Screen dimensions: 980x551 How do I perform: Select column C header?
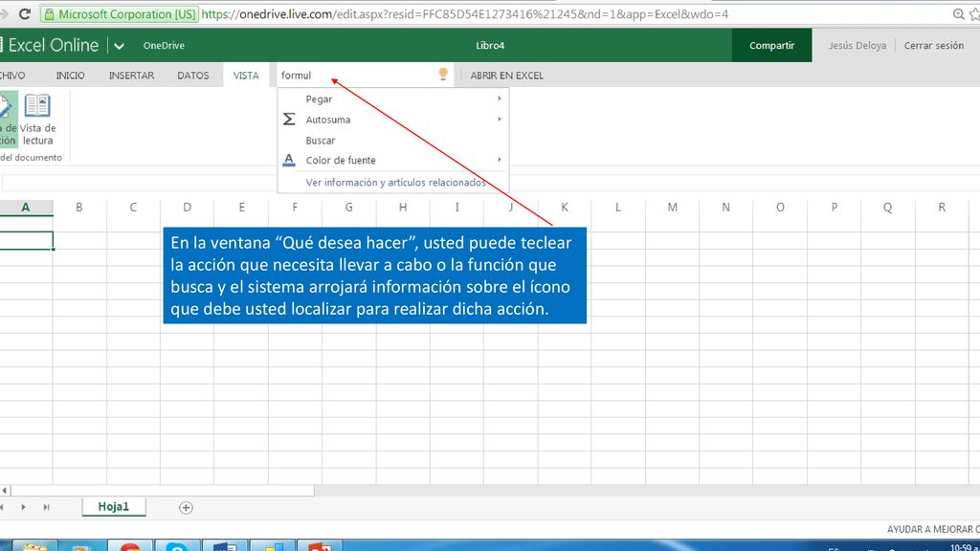click(x=133, y=207)
